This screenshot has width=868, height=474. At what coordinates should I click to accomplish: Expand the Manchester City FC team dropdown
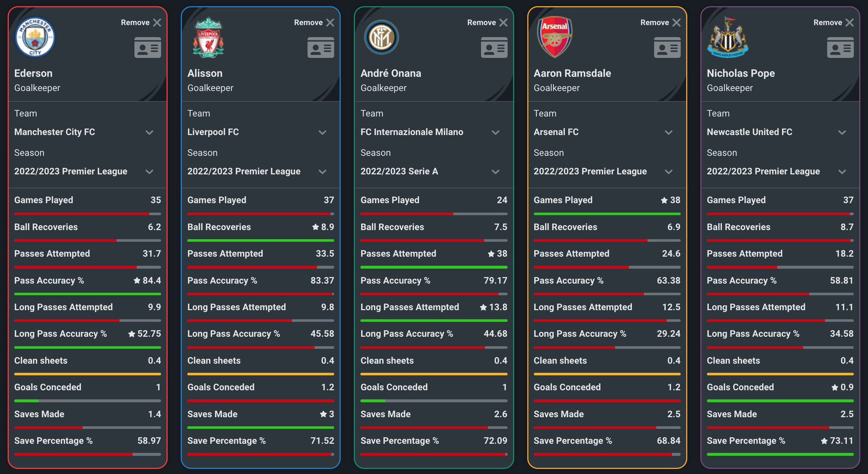(87, 132)
